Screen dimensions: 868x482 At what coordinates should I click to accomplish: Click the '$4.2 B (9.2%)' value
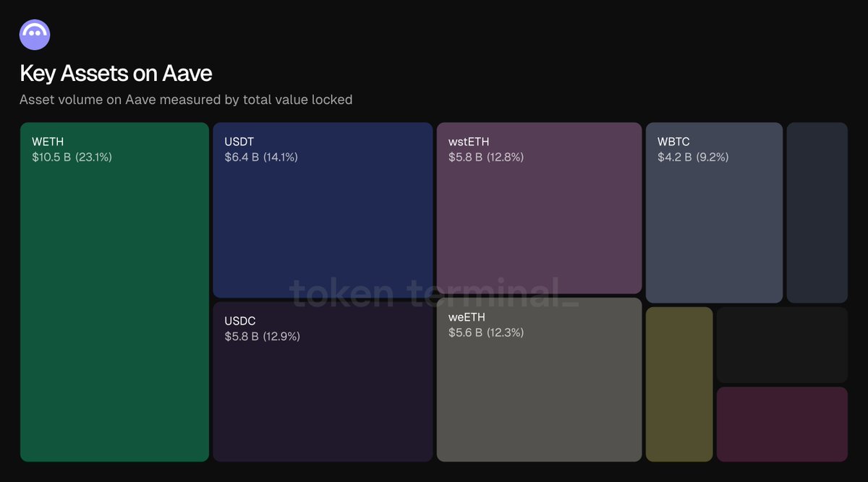[693, 157]
